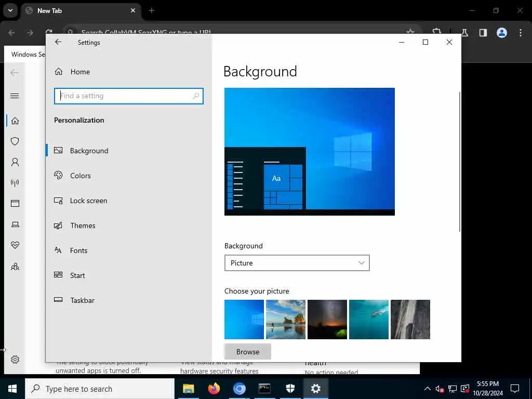Open Chrome tab search dropdown arrow
The height and width of the screenshot is (399, 532).
[10, 10]
